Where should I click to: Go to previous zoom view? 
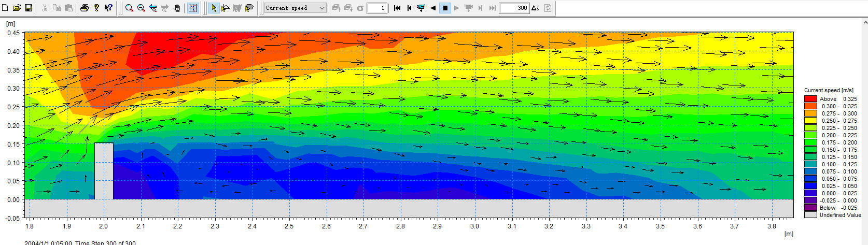[x=153, y=8]
